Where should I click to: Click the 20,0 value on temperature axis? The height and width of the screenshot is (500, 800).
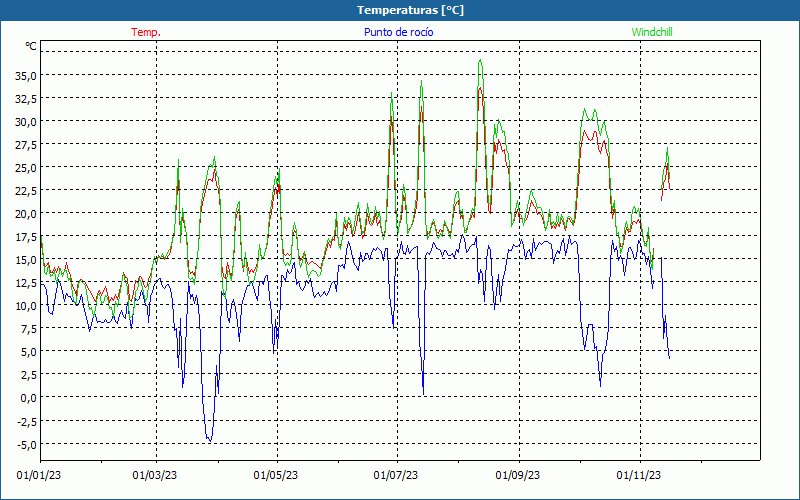(26, 214)
